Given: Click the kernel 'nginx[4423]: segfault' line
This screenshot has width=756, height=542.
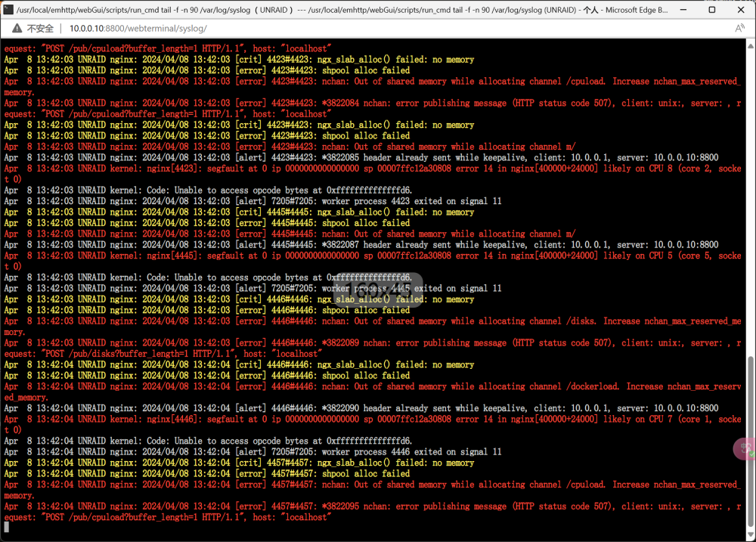Looking at the screenshot, I should point(372,174).
